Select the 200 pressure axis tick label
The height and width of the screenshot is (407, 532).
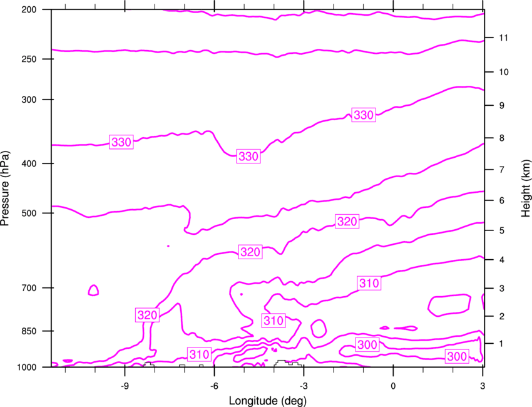(x=29, y=9)
